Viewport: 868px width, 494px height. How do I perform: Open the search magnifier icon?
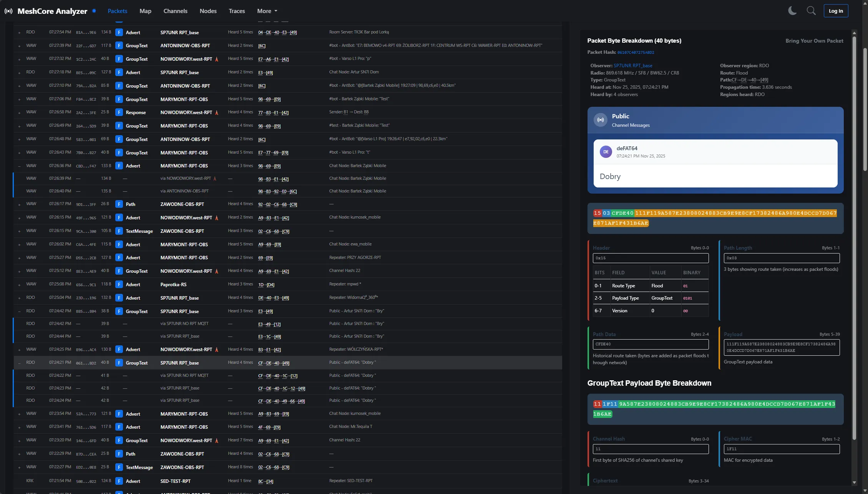[x=811, y=11]
